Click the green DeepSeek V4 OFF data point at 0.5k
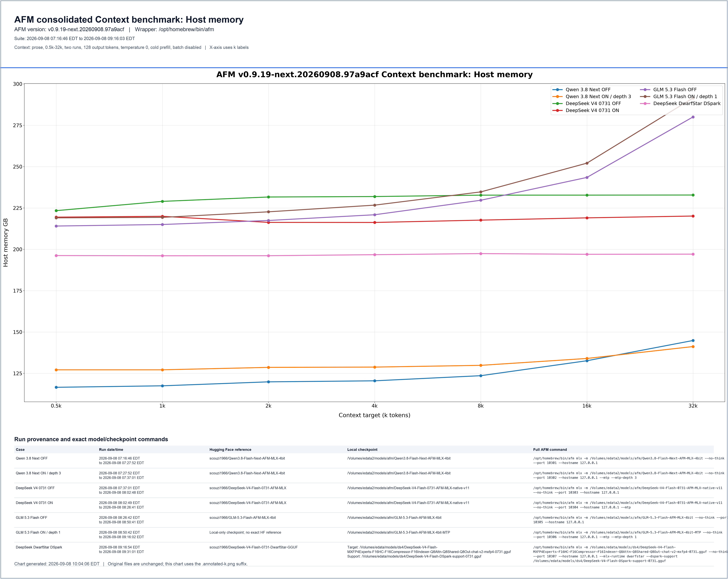728x579 pixels. pos(56,211)
